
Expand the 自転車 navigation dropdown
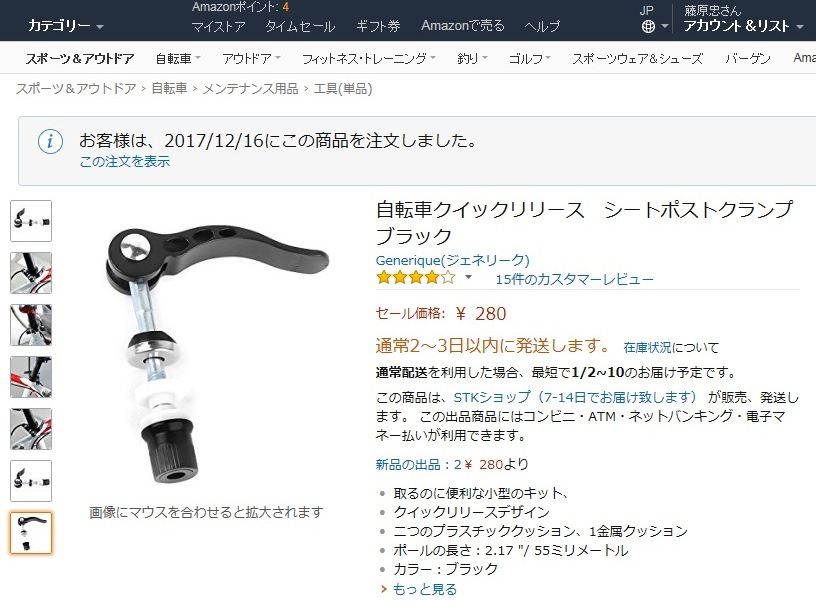[x=178, y=58]
